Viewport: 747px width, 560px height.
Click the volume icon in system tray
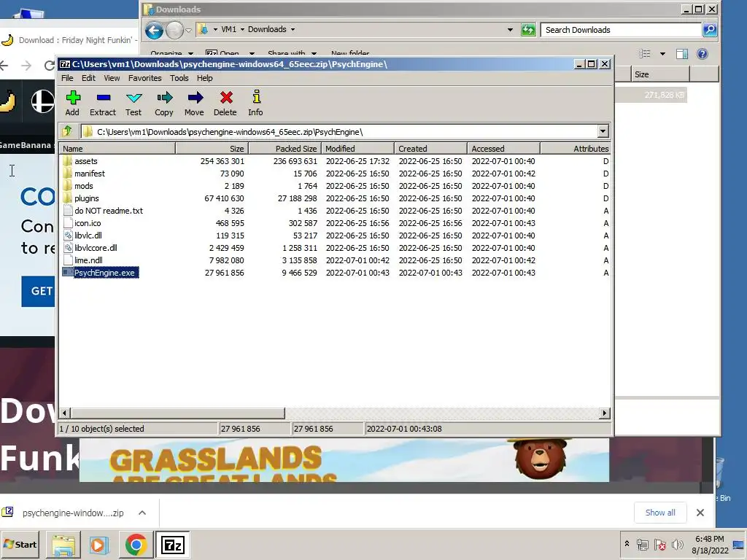677,544
